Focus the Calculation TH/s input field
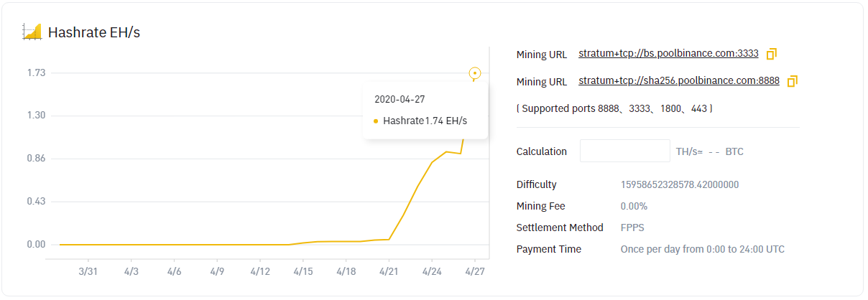Viewport: 868px width, 300px height. pos(624,151)
